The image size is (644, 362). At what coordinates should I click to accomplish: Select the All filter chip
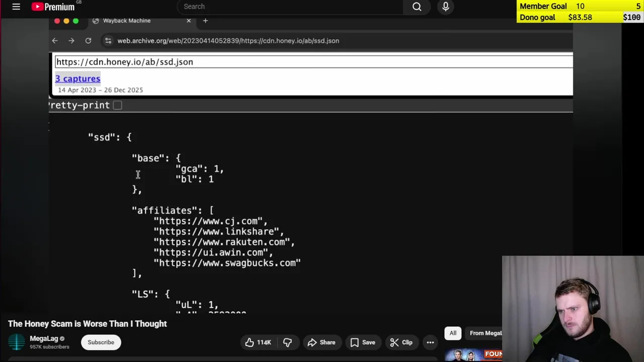tap(453, 333)
